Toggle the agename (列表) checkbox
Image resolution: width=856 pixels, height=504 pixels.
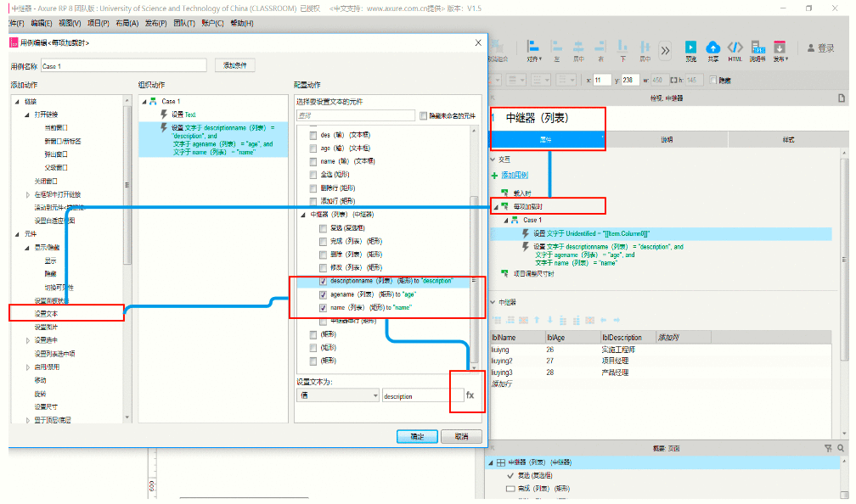(x=324, y=294)
